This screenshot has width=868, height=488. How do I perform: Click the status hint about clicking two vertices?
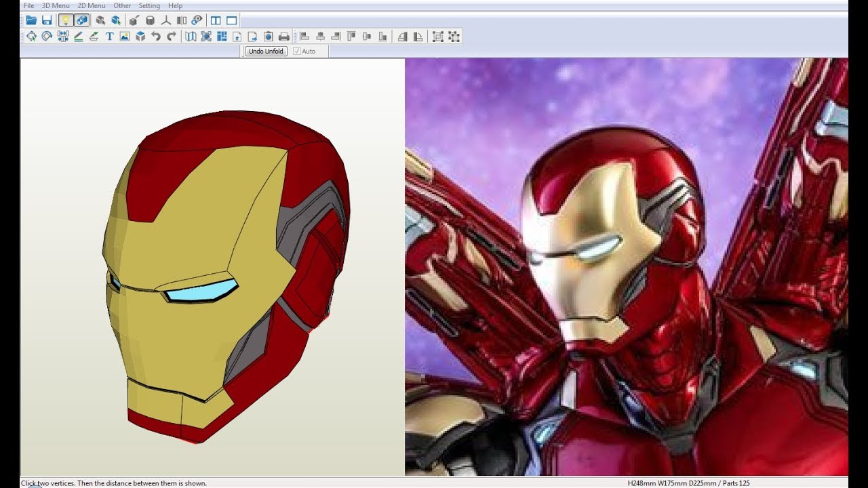click(x=114, y=483)
